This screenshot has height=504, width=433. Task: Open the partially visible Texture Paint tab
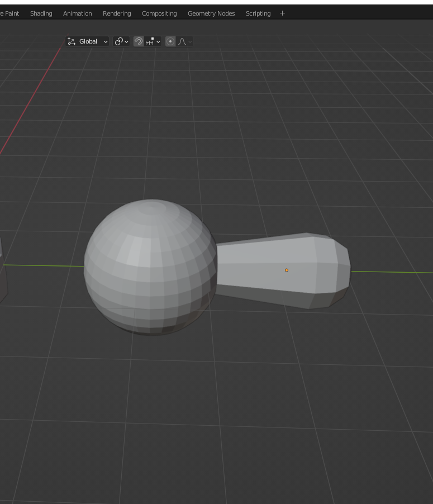pos(9,13)
